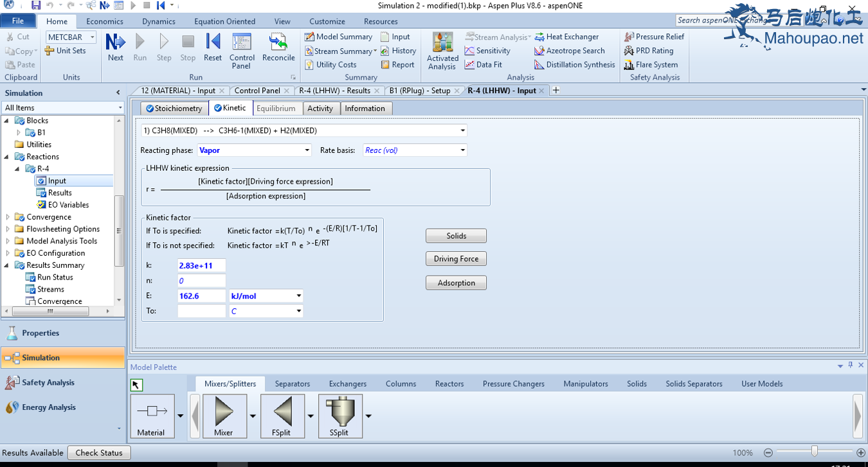Open Activated Analysis
The image size is (868, 467).
pyautogui.click(x=442, y=51)
